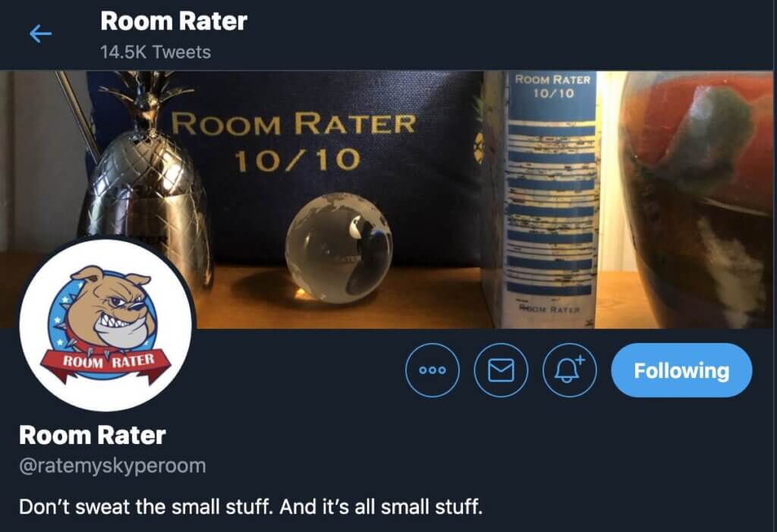Open the bulldog Room Rater profile picture
Screen dimensions: 777x532
[105, 325]
